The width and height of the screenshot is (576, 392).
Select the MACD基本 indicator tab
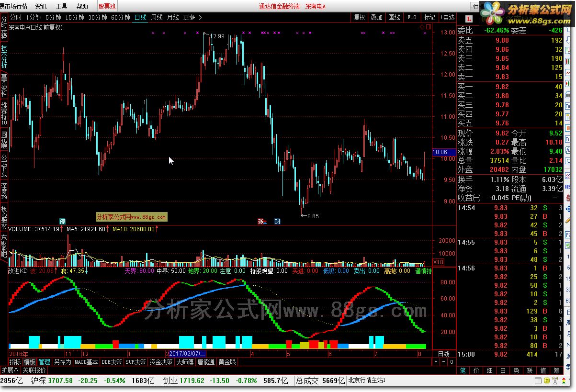(86, 362)
